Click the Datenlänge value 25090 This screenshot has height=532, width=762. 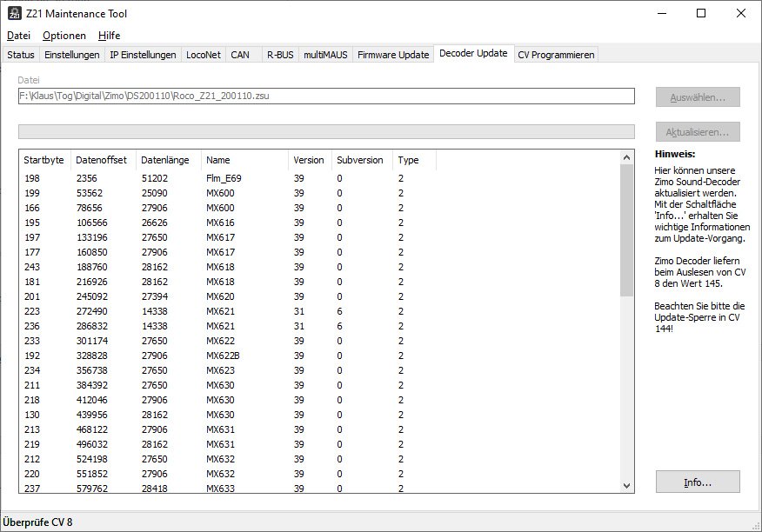point(155,193)
